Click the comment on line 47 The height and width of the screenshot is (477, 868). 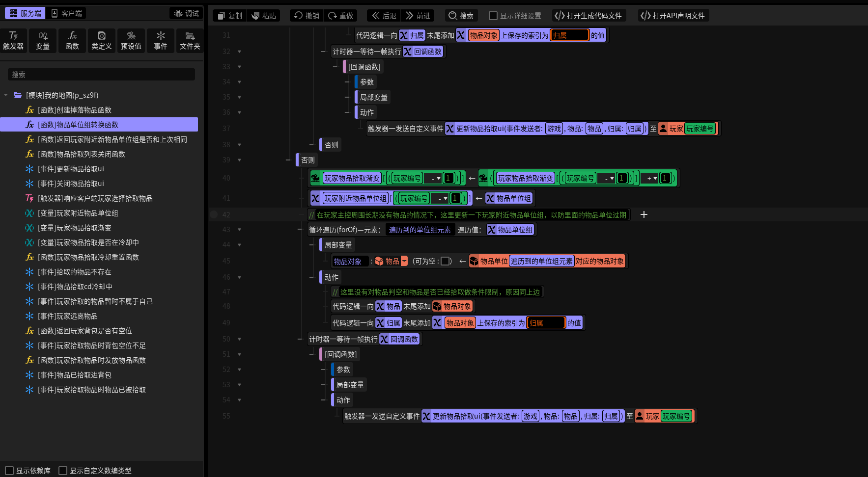click(x=437, y=292)
